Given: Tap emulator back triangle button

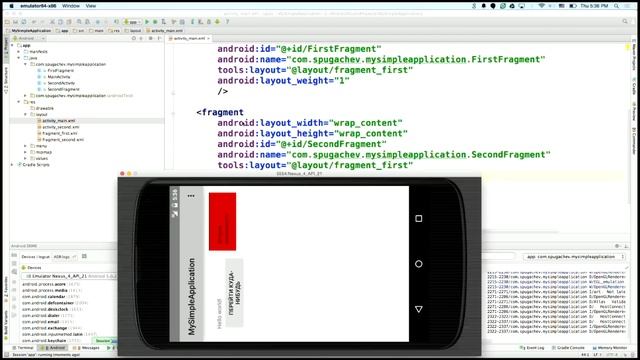Looking at the screenshot, I should 418,309.
